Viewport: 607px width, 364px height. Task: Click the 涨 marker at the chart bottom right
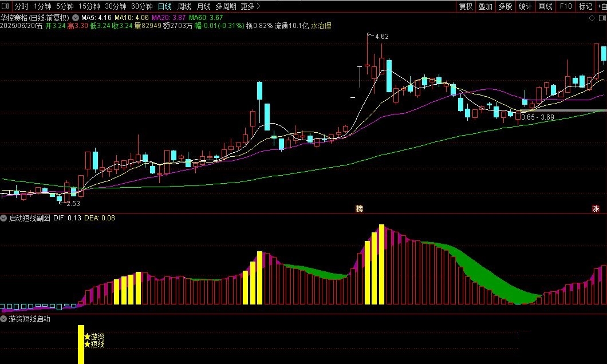pos(596,208)
